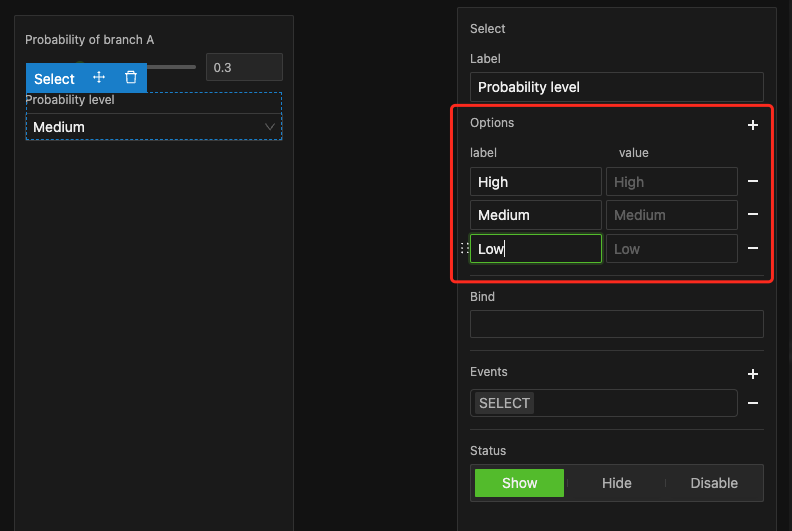Screen dimensions: 792x531
Task: Click the blue Select component tag
Action: (x=54, y=79)
